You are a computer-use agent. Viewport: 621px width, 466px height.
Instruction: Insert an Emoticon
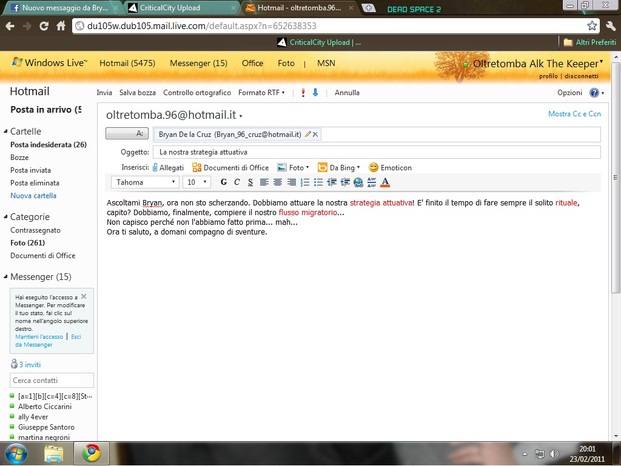click(x=391, y=167)
